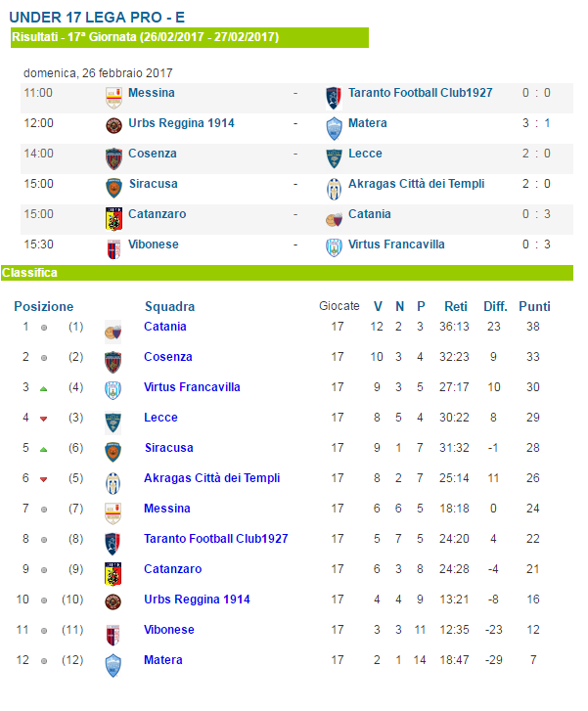This screenshot has width=588, height=711.
Task: Open the Cosenza link in the Classifica table
Action: coord(168,357)
